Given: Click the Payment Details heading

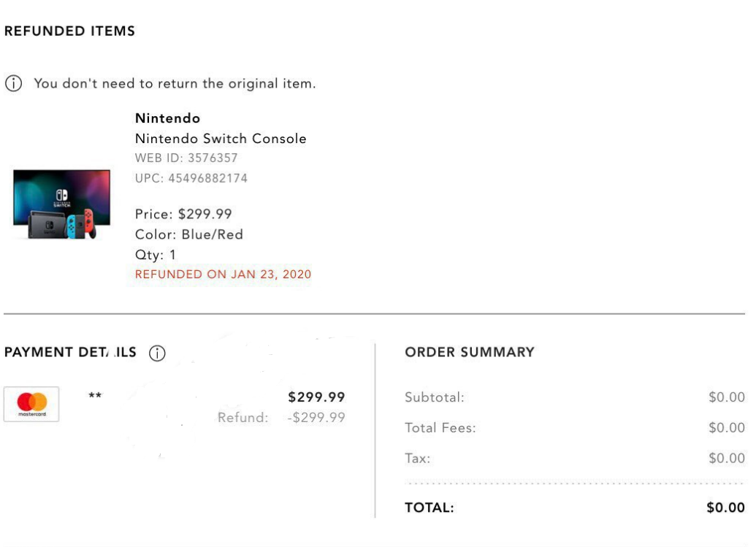Looking at the screenshot, I should tap(70, 352).
